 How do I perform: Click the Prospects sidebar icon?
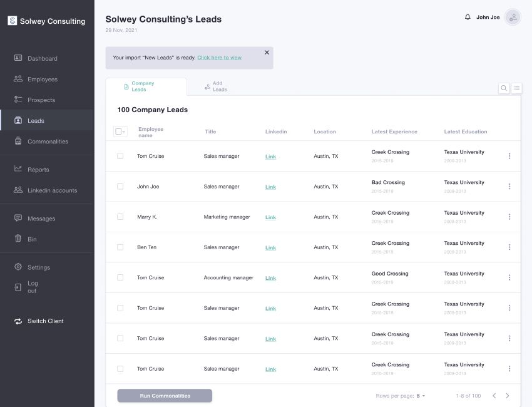pyautogui.click(x=18, y=100)
